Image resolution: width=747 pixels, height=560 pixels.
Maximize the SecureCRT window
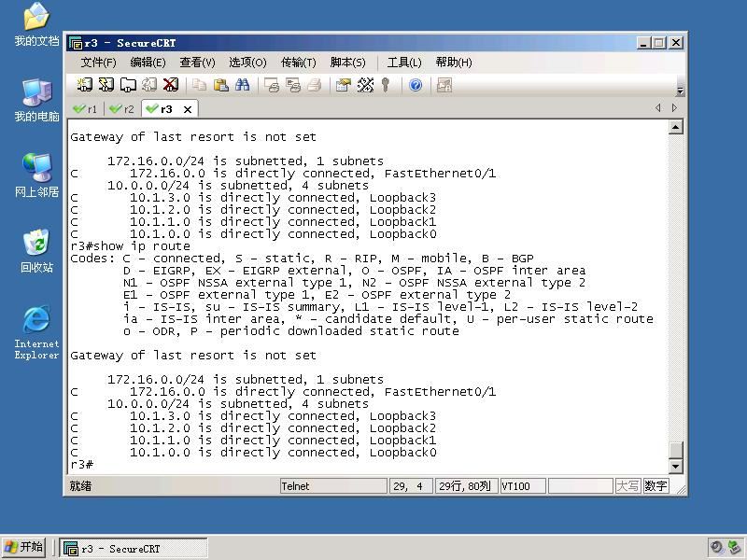coord(659,43)
